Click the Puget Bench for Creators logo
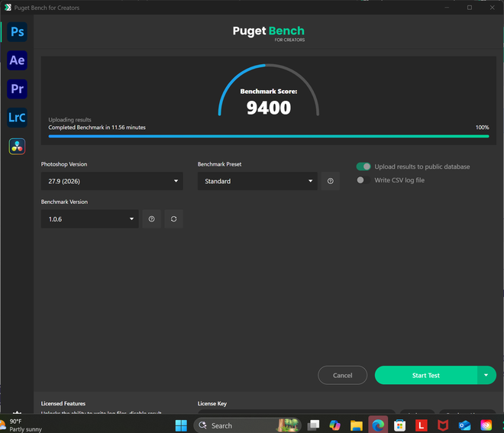This screenshot has width=504, height=433. click(269, 33)
